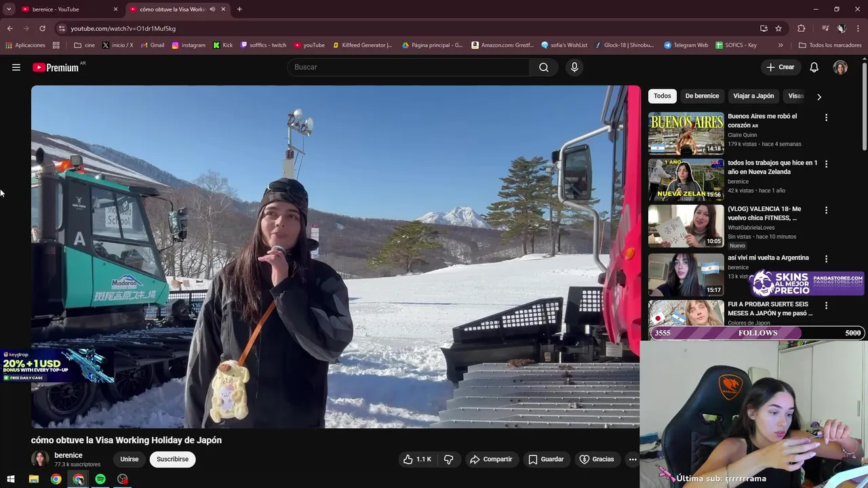Start voice search with microphone icon

pyautogui.click(x=574, y=67)
